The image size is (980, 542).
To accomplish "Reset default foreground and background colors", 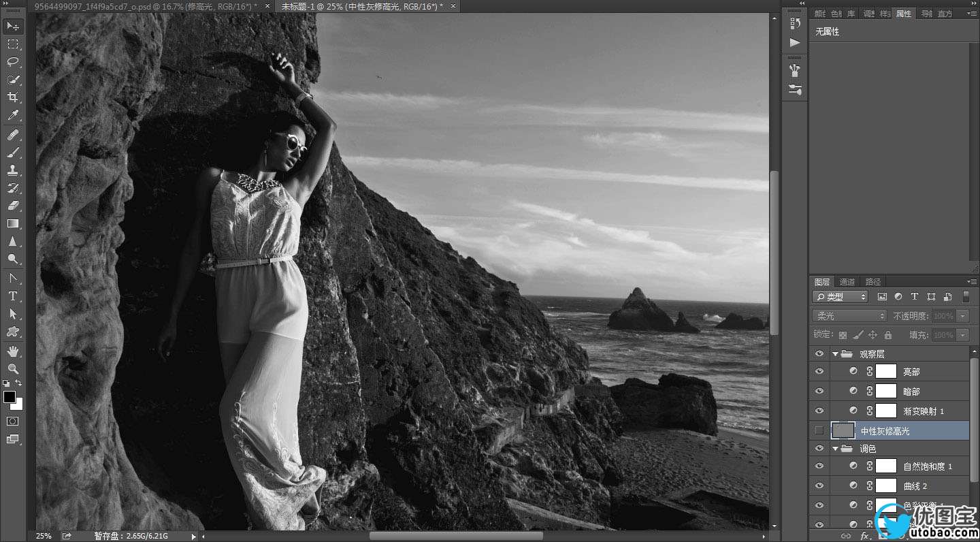I will point(6,383).
